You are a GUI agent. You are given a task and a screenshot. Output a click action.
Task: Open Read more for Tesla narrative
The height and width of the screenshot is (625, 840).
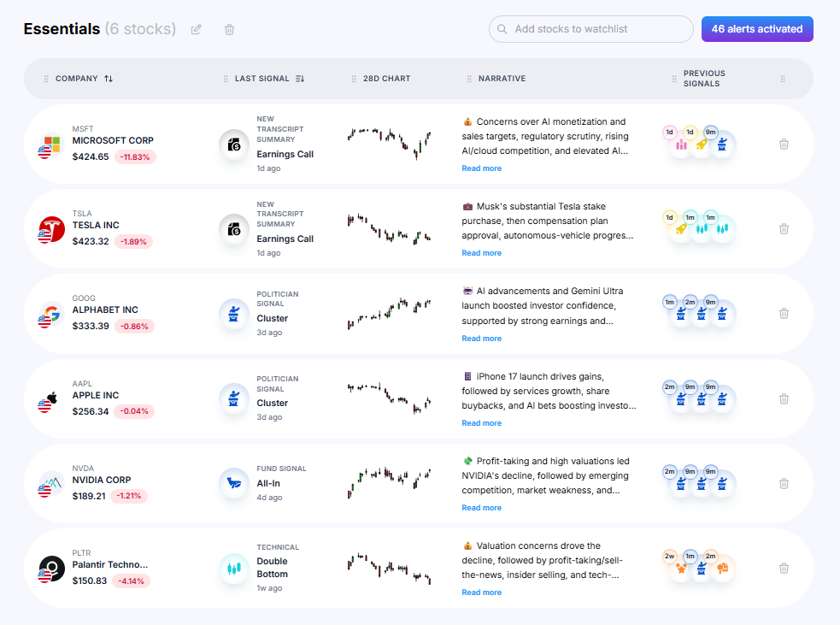click(x=481, y=253)
